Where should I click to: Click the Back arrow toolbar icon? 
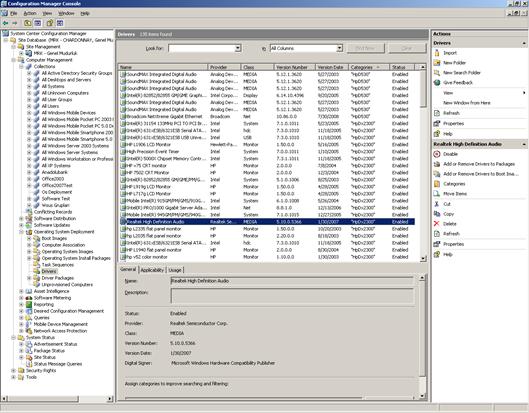5,23
